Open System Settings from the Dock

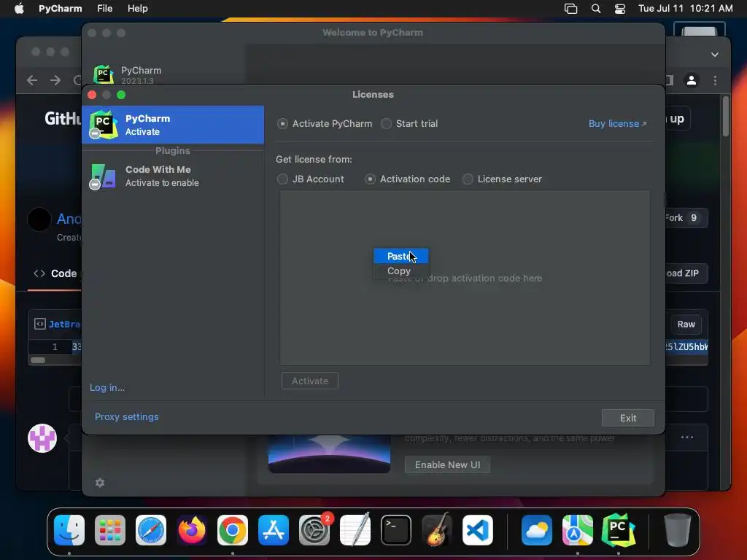click(314, 530)
